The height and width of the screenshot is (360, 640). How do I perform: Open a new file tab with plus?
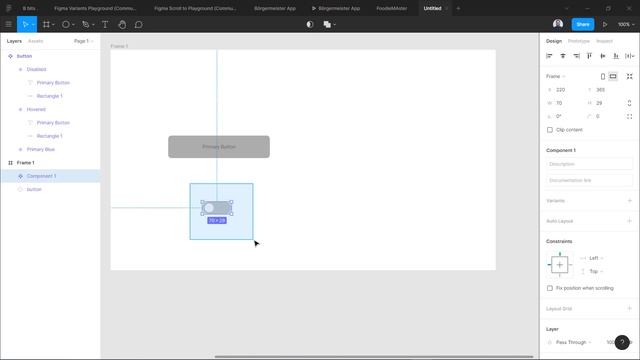pos(458,8)
